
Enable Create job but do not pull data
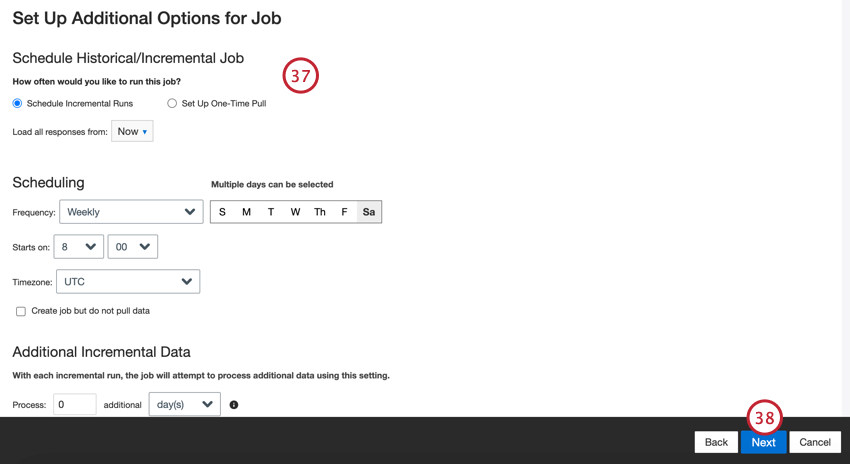pyautogui.click(x=21, y=311)
